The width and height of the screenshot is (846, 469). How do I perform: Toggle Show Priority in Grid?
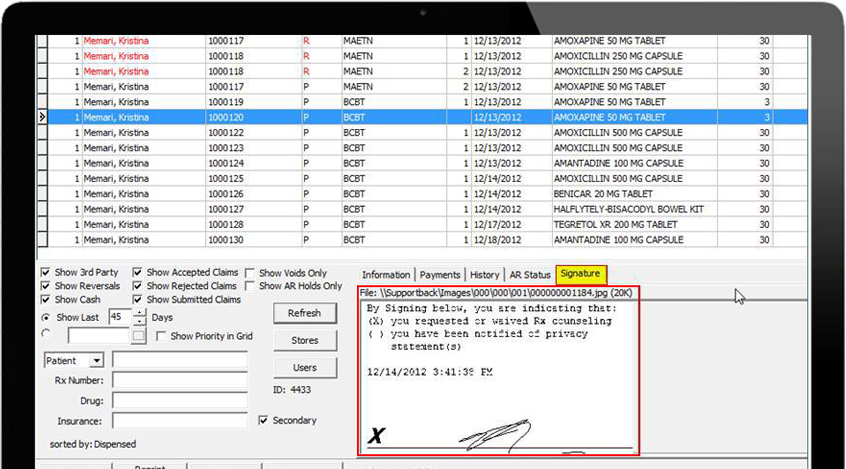[162, 337]
